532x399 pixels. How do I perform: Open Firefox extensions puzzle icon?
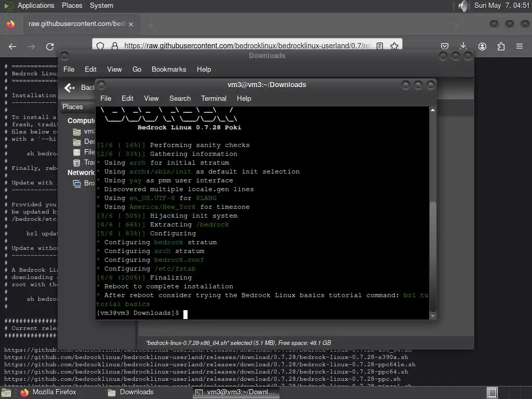click(x=501, y=46)
